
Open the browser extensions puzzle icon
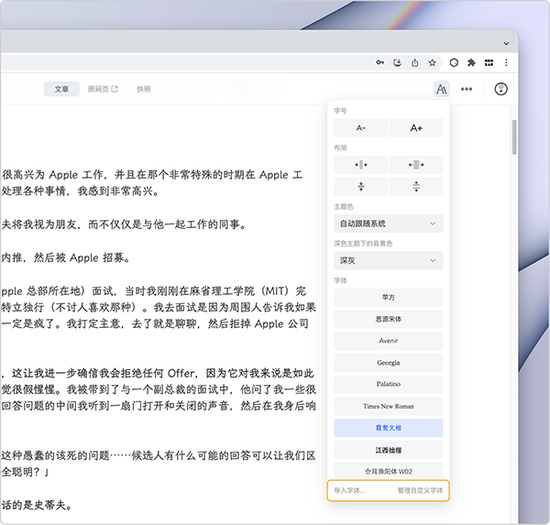point(471,63)
